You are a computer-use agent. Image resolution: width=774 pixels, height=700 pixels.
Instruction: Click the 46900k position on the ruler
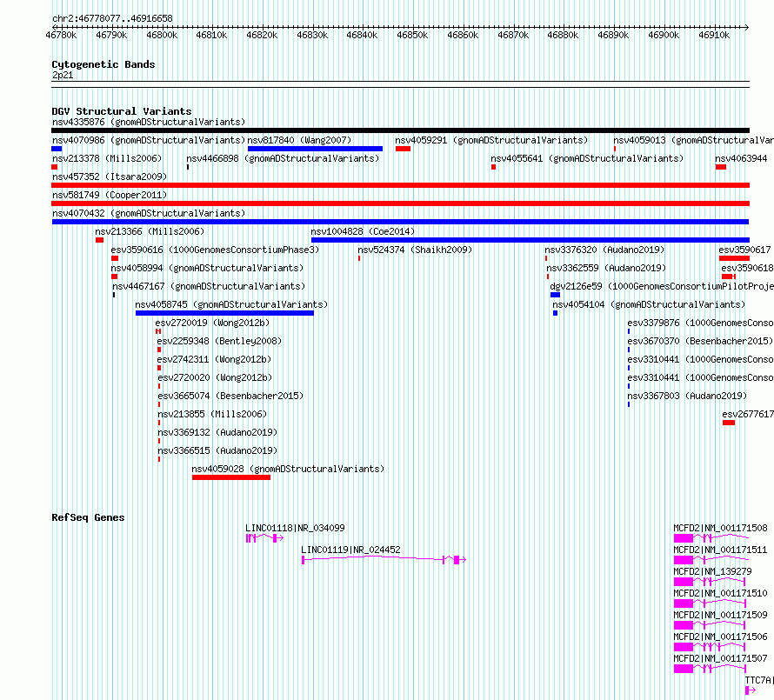(x=664, y=35)
